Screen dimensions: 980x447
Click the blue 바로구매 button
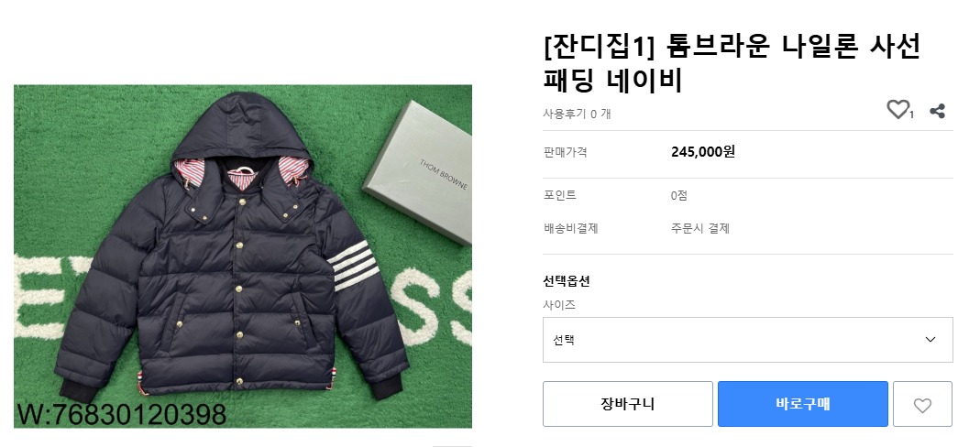click(802, 404)
